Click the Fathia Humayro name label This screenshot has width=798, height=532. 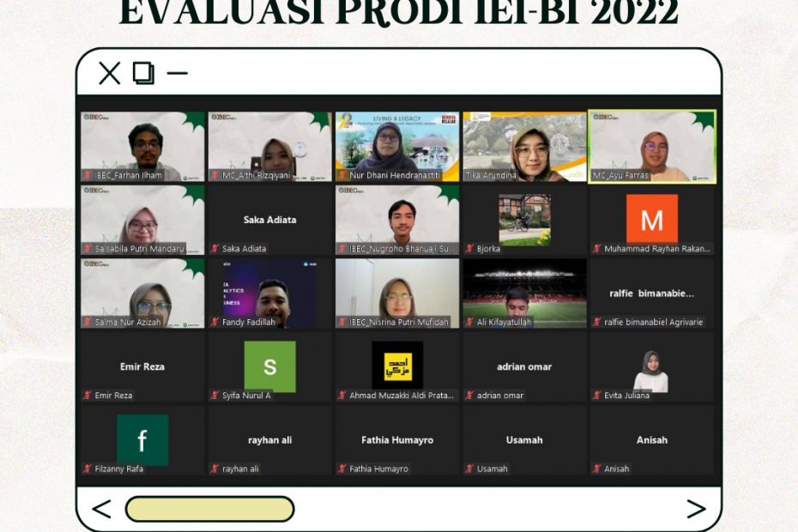pyautogui.click(x=378, y=469)
